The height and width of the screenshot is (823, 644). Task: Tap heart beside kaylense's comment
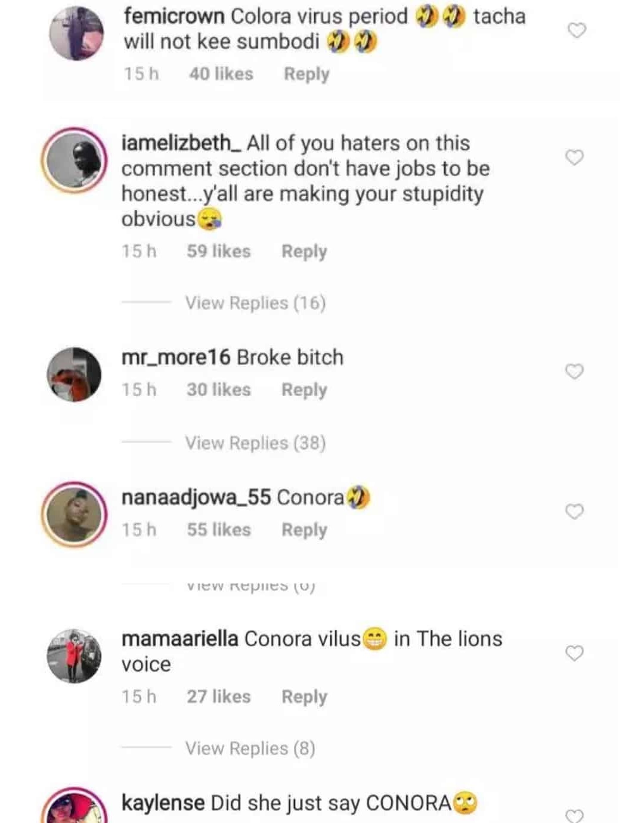574,815
